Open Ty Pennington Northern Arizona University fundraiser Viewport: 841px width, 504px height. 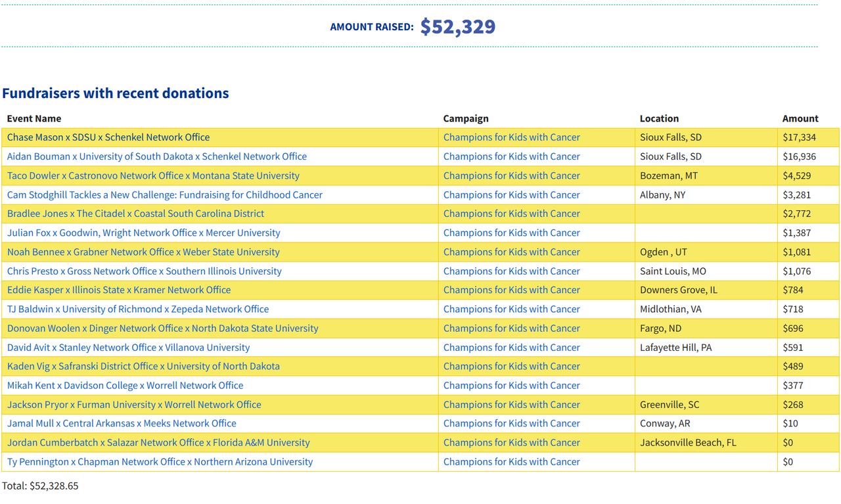[160, 461]
